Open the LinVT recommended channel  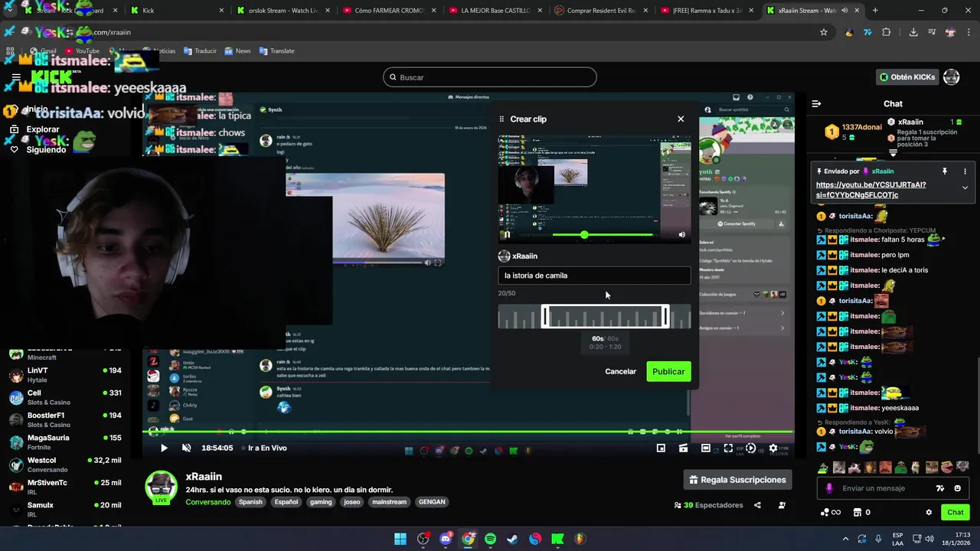[x=65, y=375]
